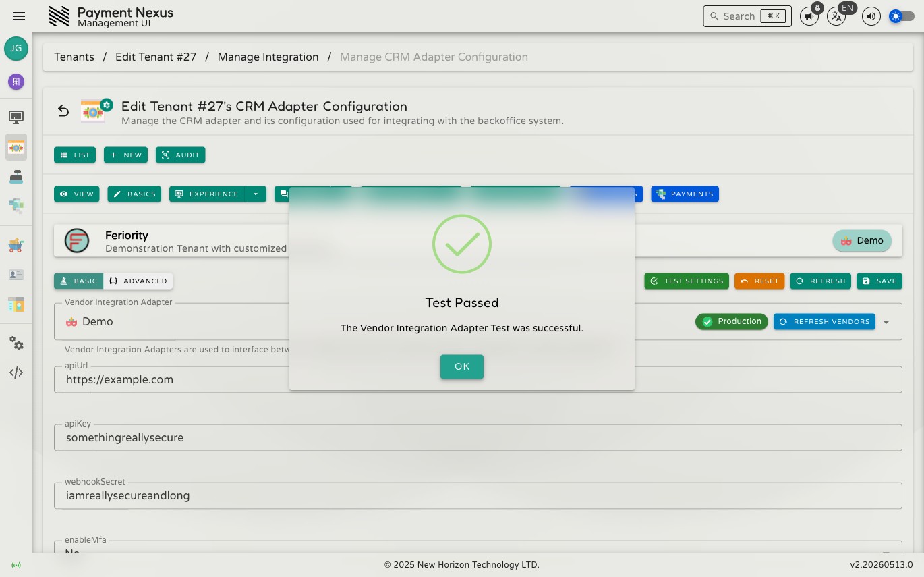This screenshot has width=924, height=577.
Task: Click the "Test Passed" dialog heading
Action: tap(462, 302)
